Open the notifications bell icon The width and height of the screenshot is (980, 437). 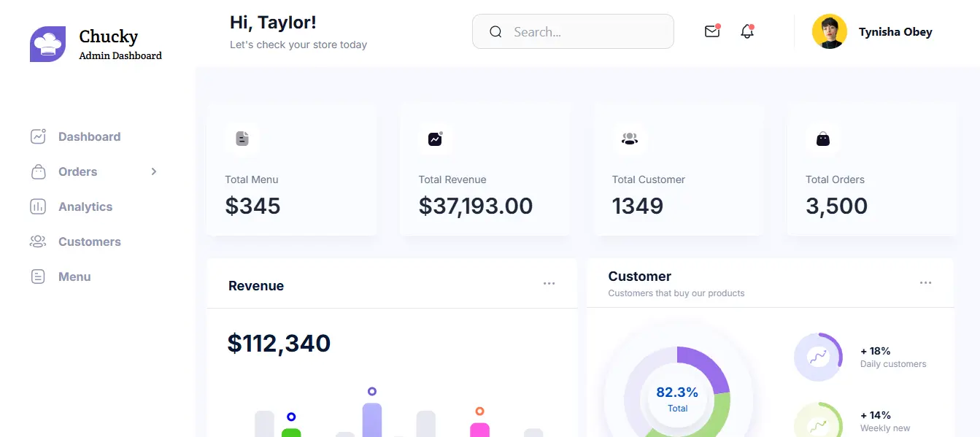747,31
